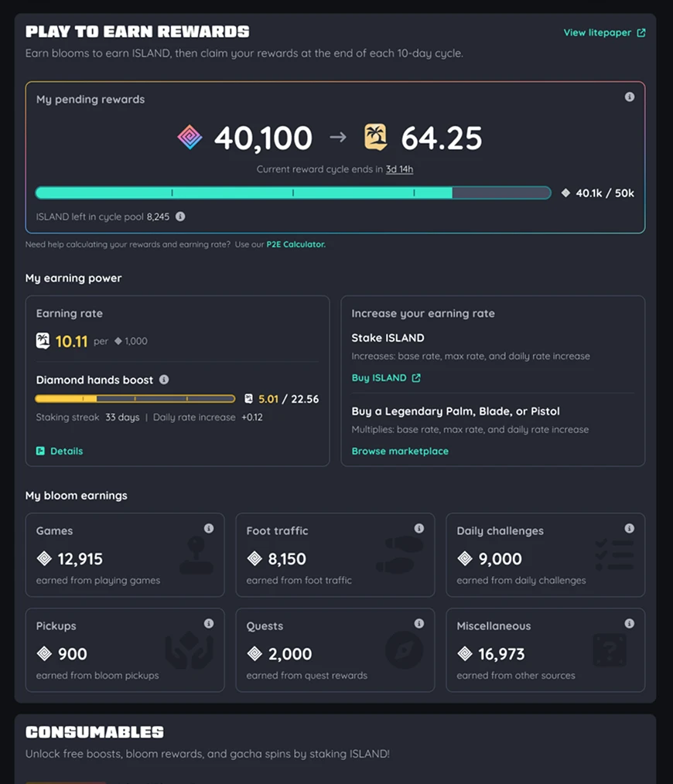Click the Daily challenges info icon

point(630,529)
